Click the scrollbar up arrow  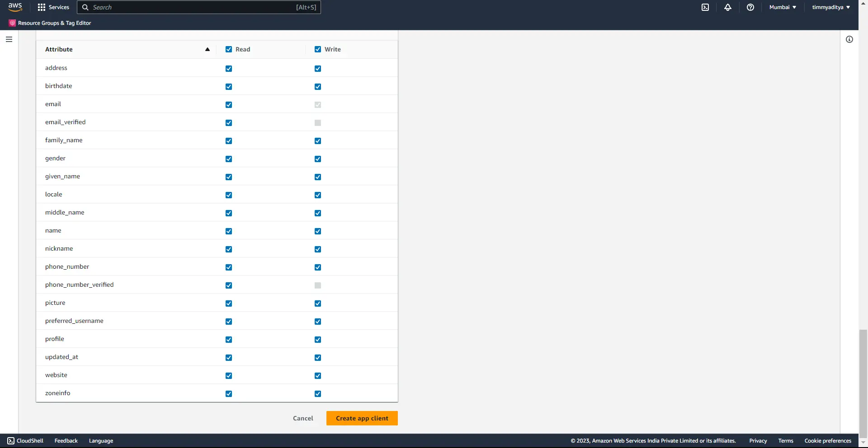[x=863, y=3]
